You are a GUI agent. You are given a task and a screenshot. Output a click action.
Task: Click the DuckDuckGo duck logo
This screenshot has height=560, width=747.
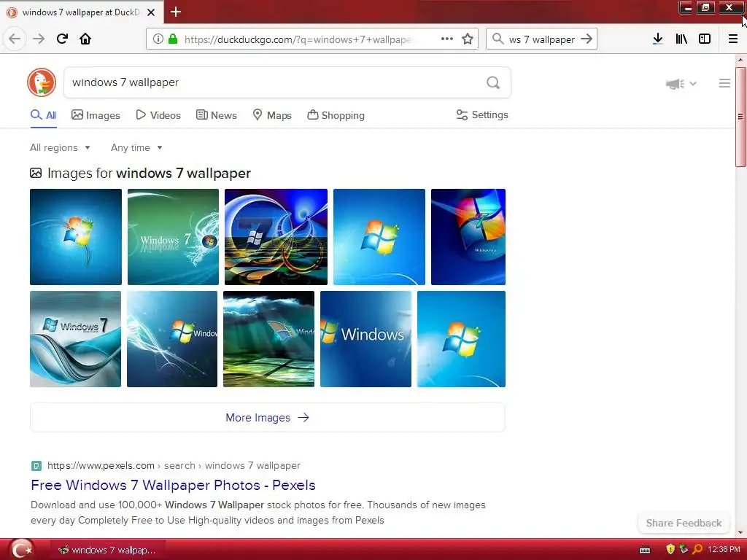click(42, 82)
